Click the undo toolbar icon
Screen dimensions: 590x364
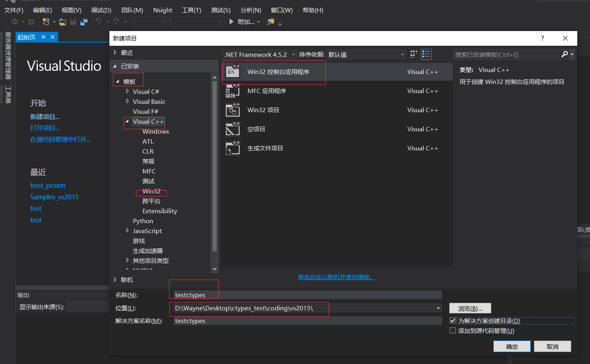click(99, 21)
